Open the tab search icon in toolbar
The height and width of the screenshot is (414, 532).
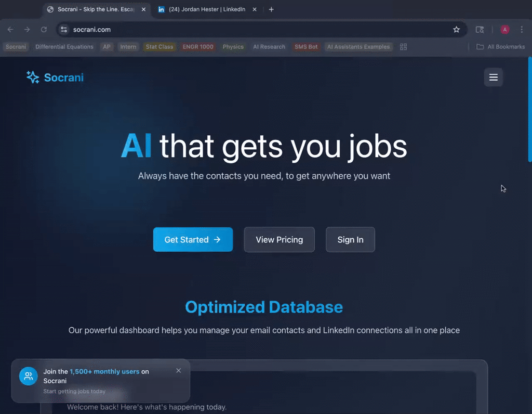pos(480,30)
